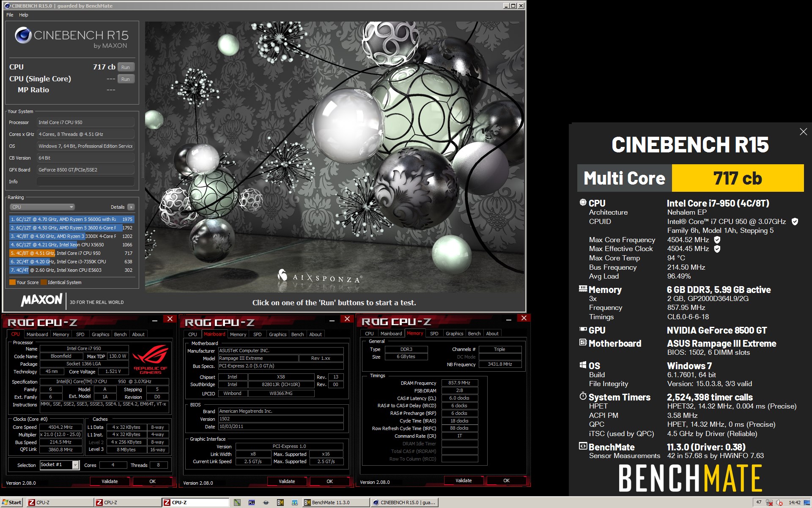Click the Identical System legend swatch
812x508 pixels.
tap(44, 282)
